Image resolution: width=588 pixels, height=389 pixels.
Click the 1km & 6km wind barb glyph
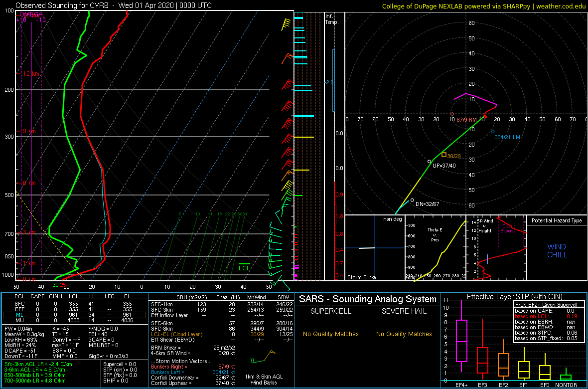click(x=263, y=356)
